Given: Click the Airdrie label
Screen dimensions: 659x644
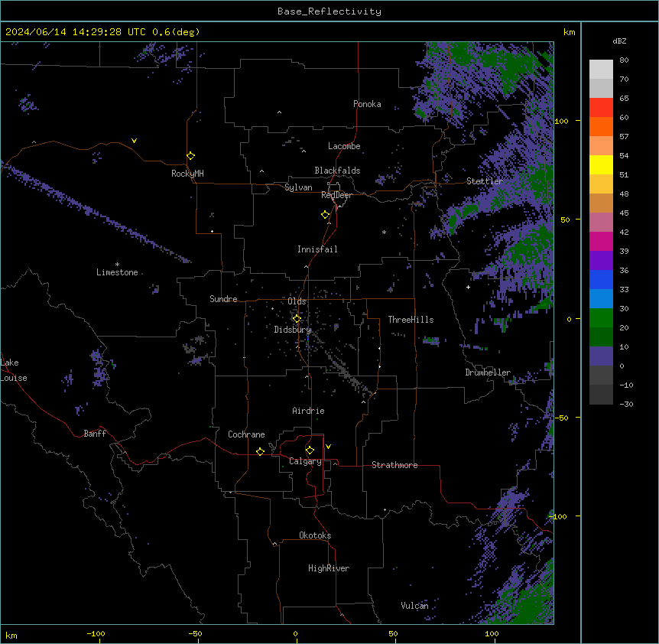Looking at the screenshot, I should (x=308, y=411).
